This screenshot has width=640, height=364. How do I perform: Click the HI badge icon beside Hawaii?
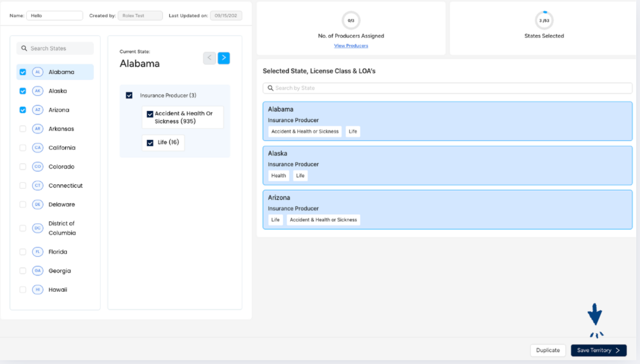[x=38, y=290]
